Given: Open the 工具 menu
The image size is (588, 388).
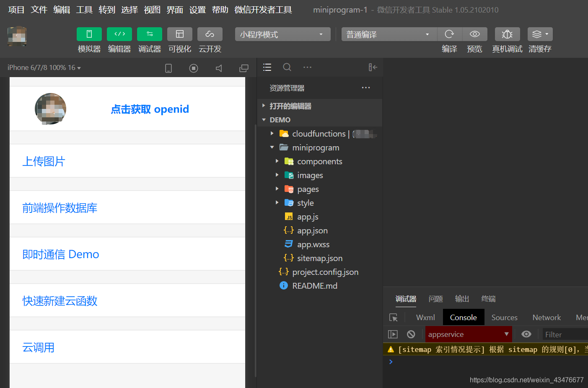Looking at the screenshot, I should point(84,10).
